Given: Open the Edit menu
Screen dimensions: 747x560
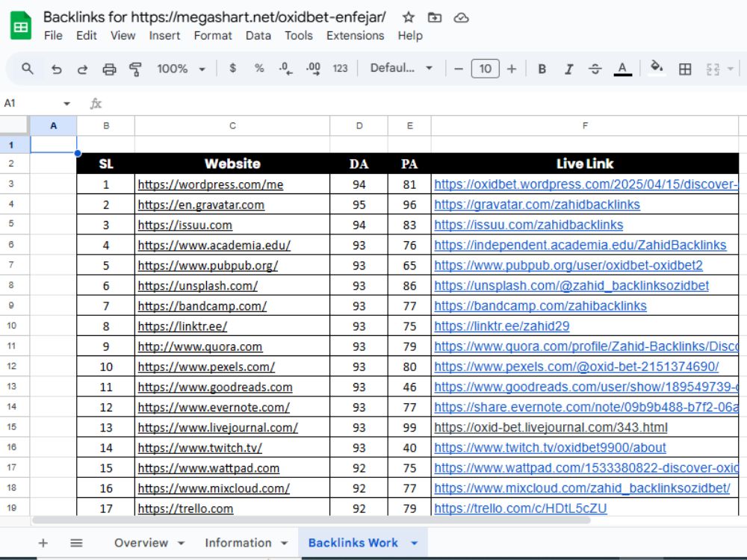Looking at the screenshot, I should click(86, 36).
